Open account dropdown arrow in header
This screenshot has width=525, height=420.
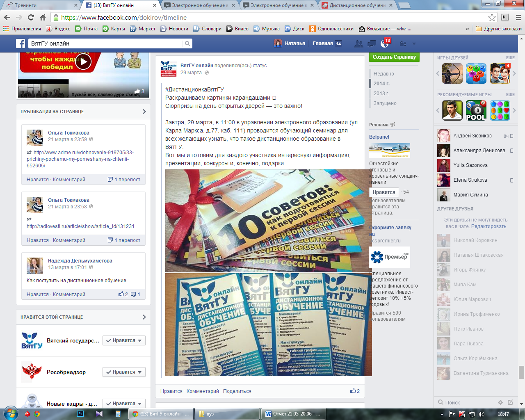[x=414, y=43]
